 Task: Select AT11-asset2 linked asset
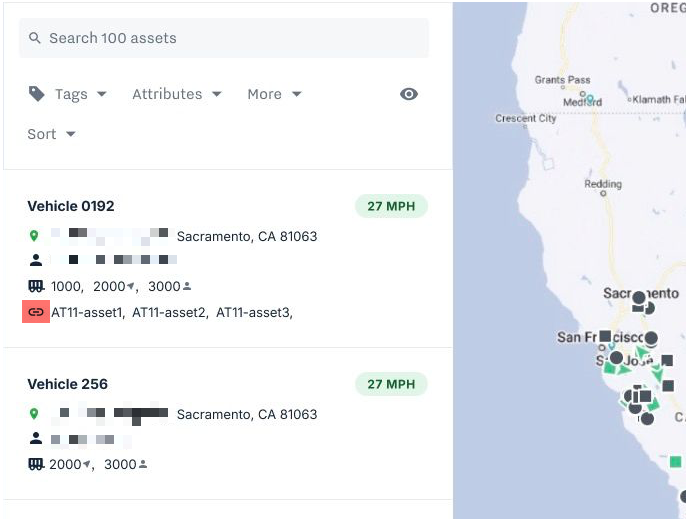click(x=169, y=312)
